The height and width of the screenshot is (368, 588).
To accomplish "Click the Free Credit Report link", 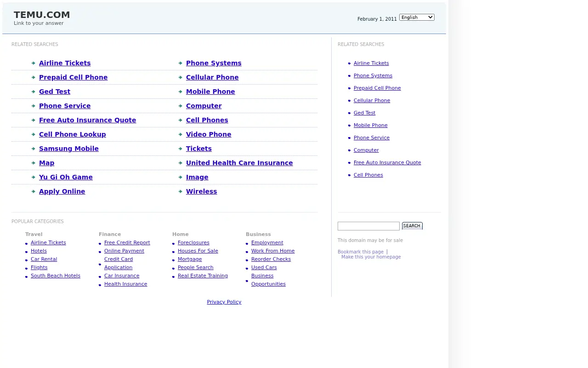I will (x=127, y=242).
